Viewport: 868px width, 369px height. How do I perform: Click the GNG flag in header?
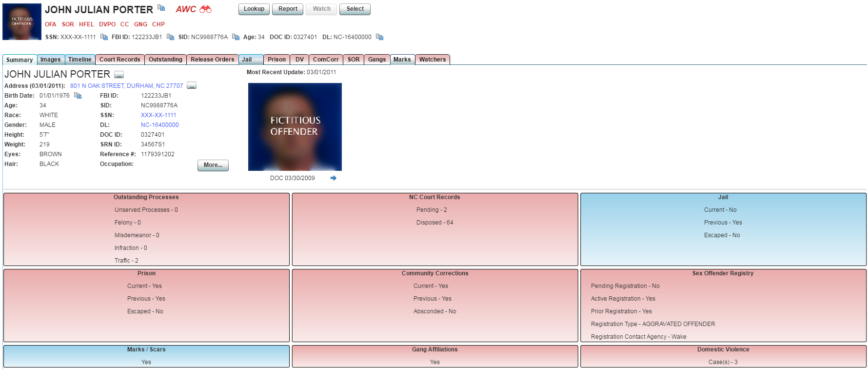[x=141, y=24]
